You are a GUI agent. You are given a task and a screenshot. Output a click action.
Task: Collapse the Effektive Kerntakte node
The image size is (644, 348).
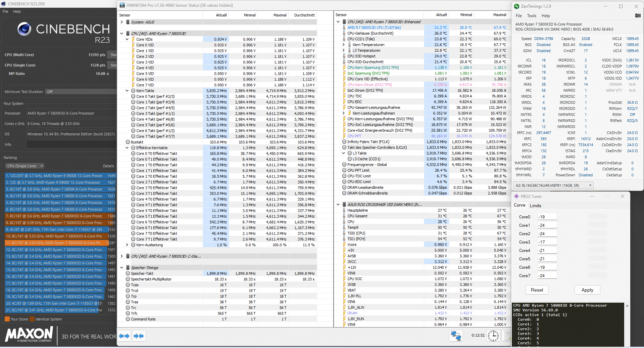click(x=127, y=148)
